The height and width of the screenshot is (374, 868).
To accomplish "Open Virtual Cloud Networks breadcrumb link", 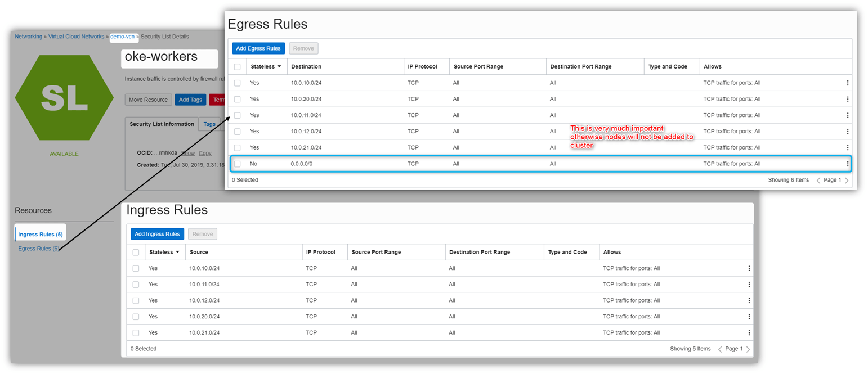I will click(x=76, y=37).
